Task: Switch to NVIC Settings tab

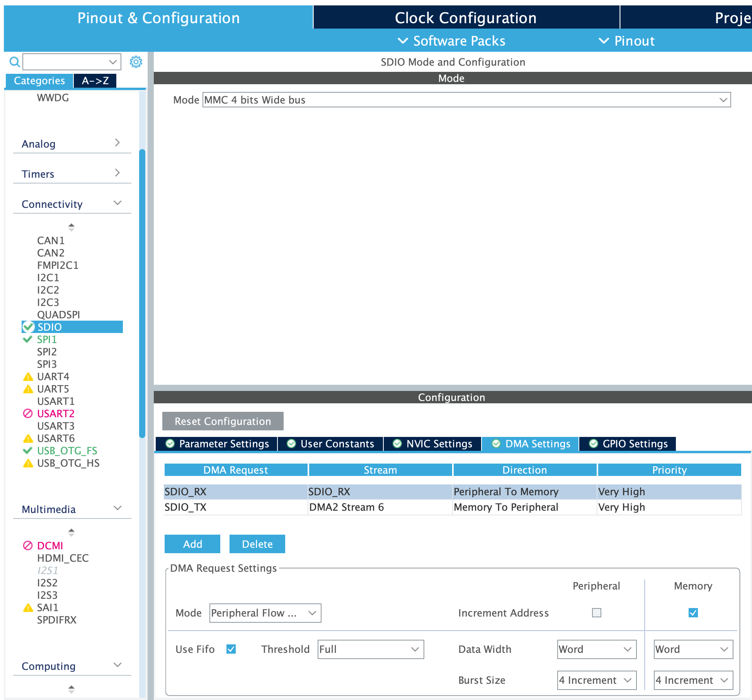Action: [433, 444]
